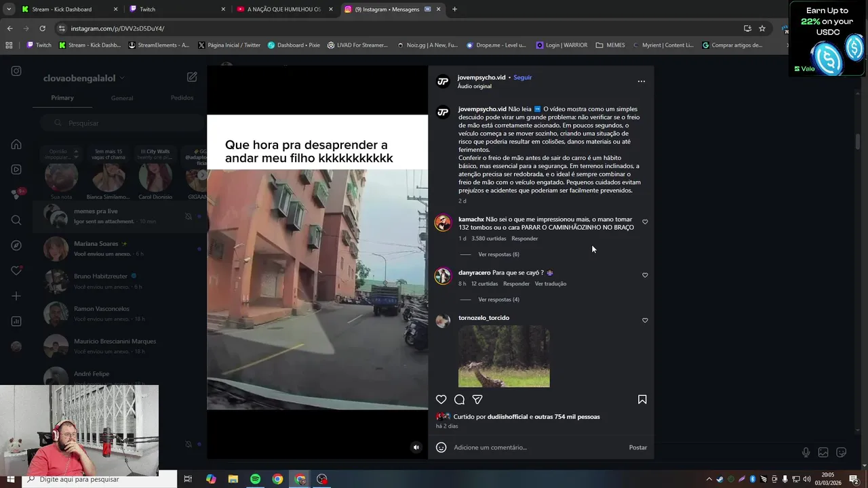Open jovempsycho.vid profile in post header

coord(481,77)
